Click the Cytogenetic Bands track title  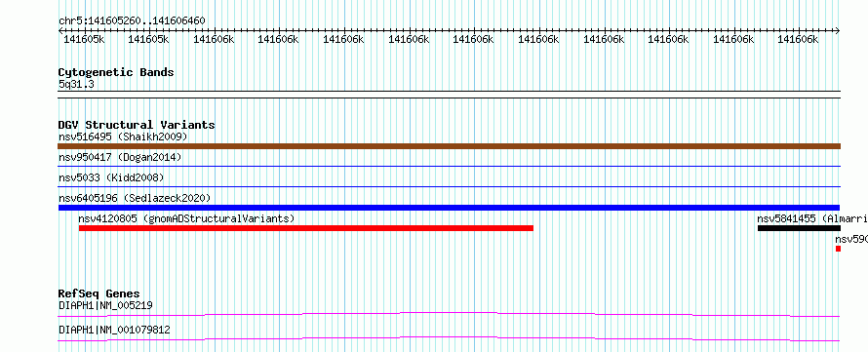pos(116,72)
